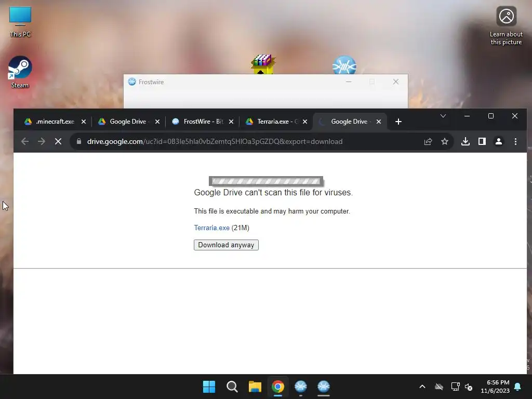Close the Terraria.exe tab
532x399 pixels.
pyautogui.click(x=305, y=122)
